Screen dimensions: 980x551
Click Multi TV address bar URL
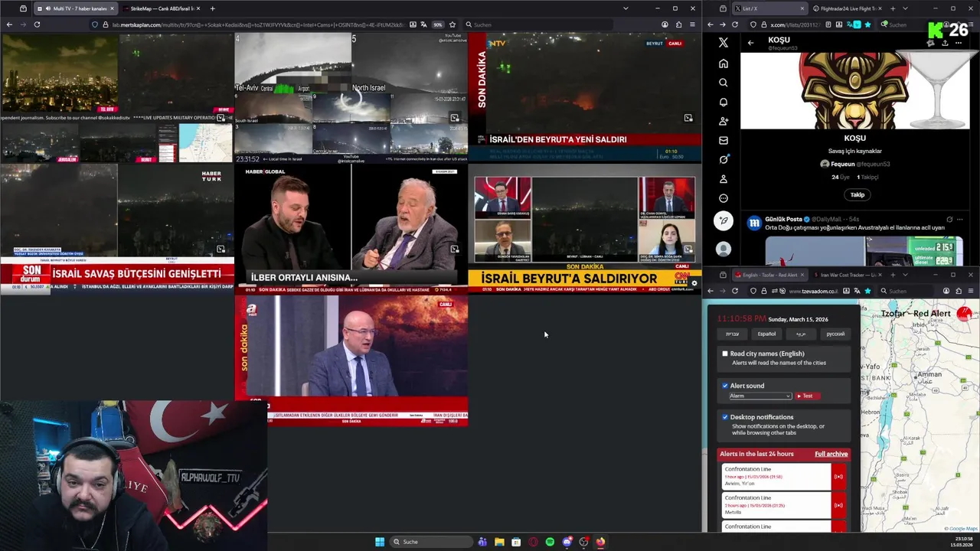coord(259,24)
